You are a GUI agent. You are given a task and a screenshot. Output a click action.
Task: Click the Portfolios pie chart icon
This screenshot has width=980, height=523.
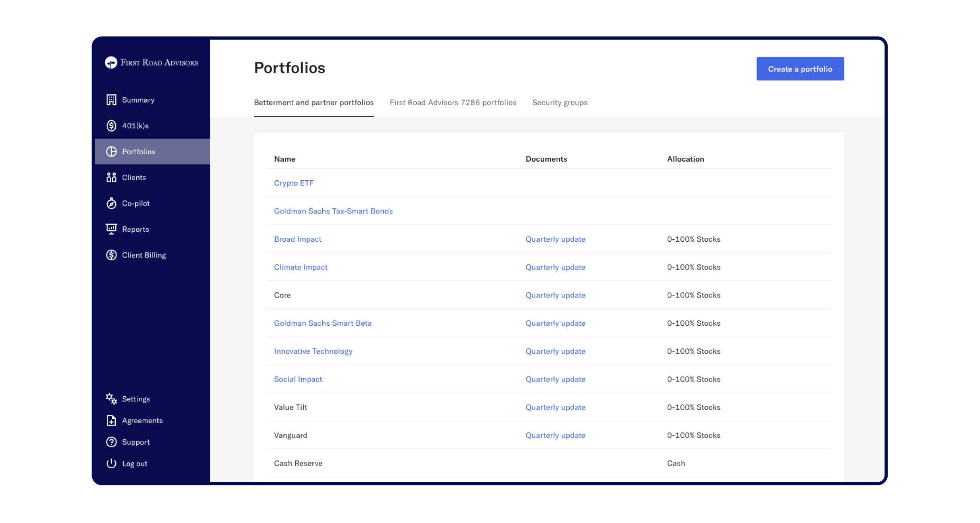111,151
